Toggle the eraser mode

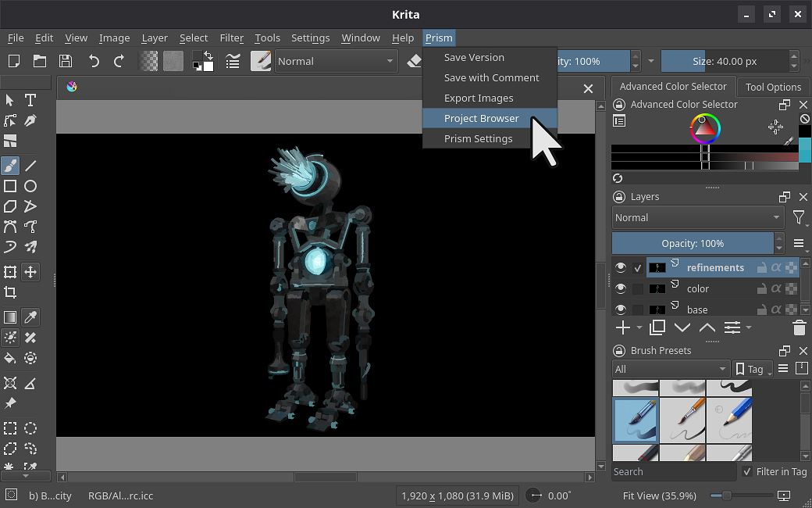click(x=414, y=61)
